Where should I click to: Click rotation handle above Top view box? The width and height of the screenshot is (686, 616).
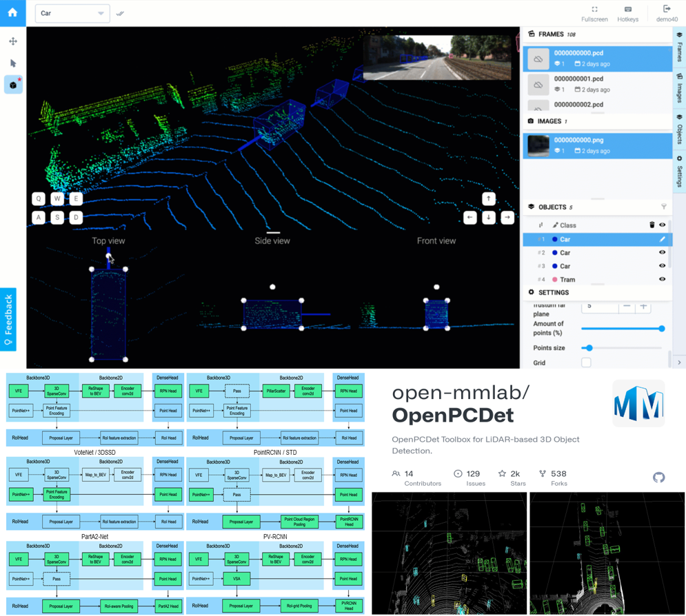[x=108, y=256]
